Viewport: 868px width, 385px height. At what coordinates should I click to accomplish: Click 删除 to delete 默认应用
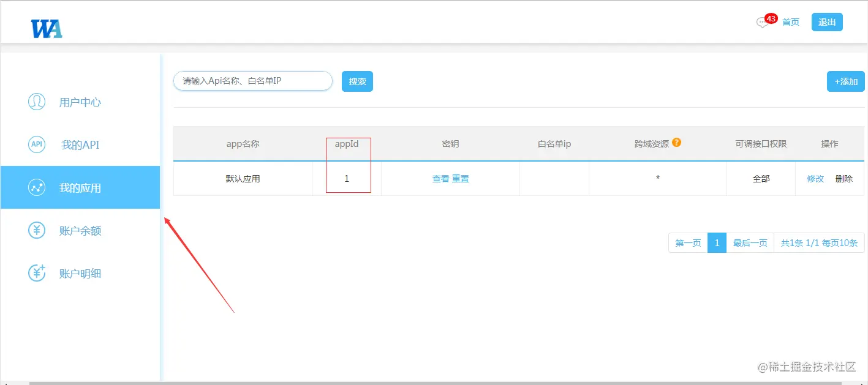843,178
